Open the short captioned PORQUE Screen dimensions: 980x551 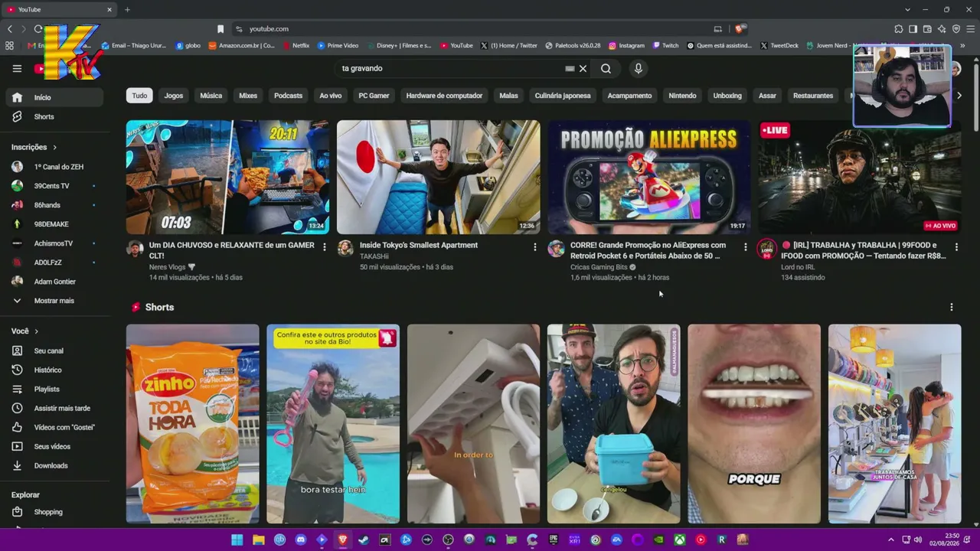click(754, 423)
